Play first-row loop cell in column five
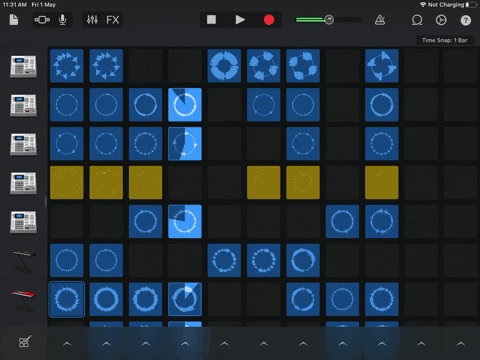Viewport: 480px width, 360px height. tap(224, 66)
